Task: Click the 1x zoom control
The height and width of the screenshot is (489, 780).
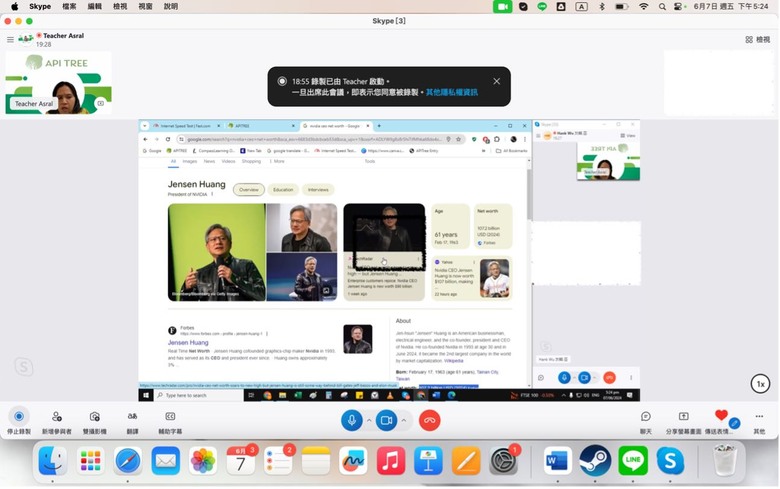Action: [x=760, y=384]
